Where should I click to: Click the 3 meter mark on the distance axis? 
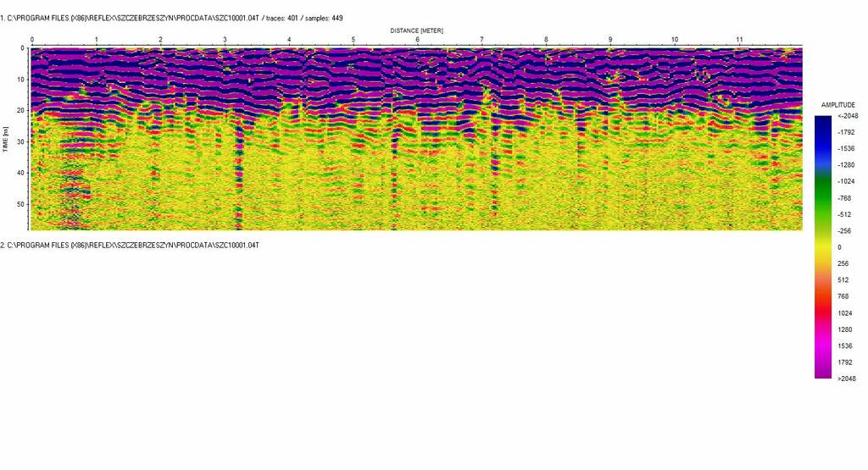pos(225,40)
